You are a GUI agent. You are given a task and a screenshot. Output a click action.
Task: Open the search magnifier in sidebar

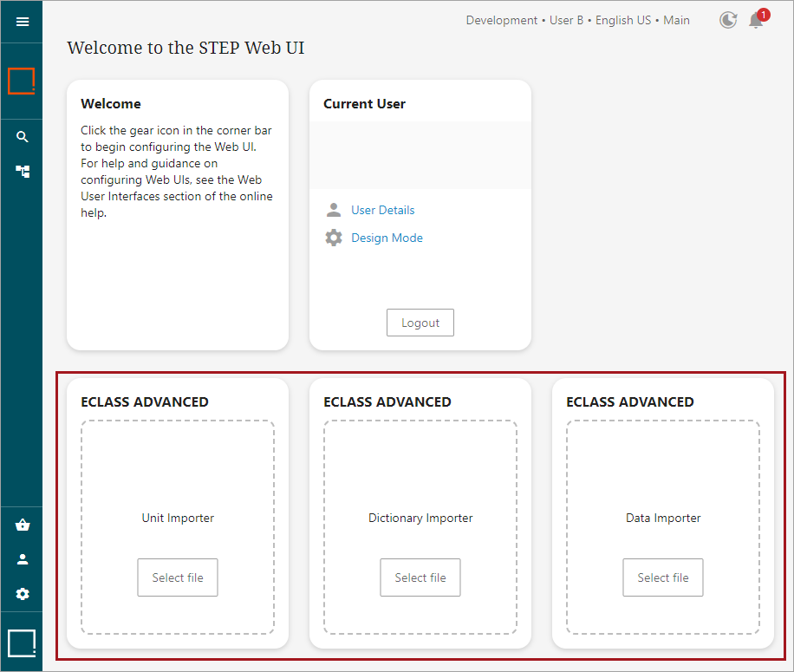click(23, 137)
